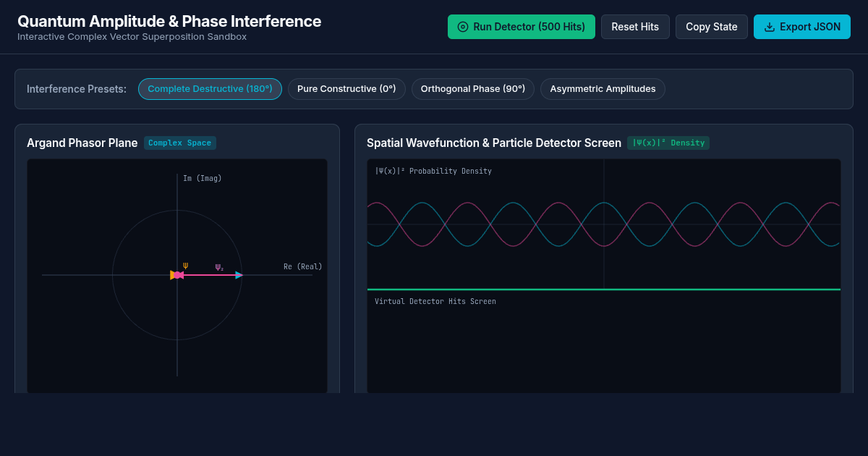Click the Run Detector target icon
Screen dimensions: 868x456
[463, 27]
